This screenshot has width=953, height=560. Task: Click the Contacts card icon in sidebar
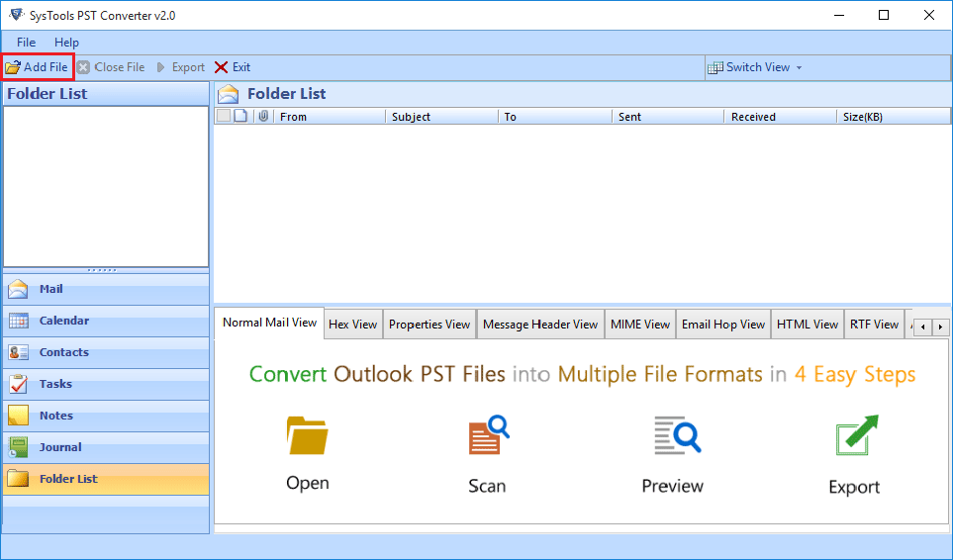click(x=18, y=352)
